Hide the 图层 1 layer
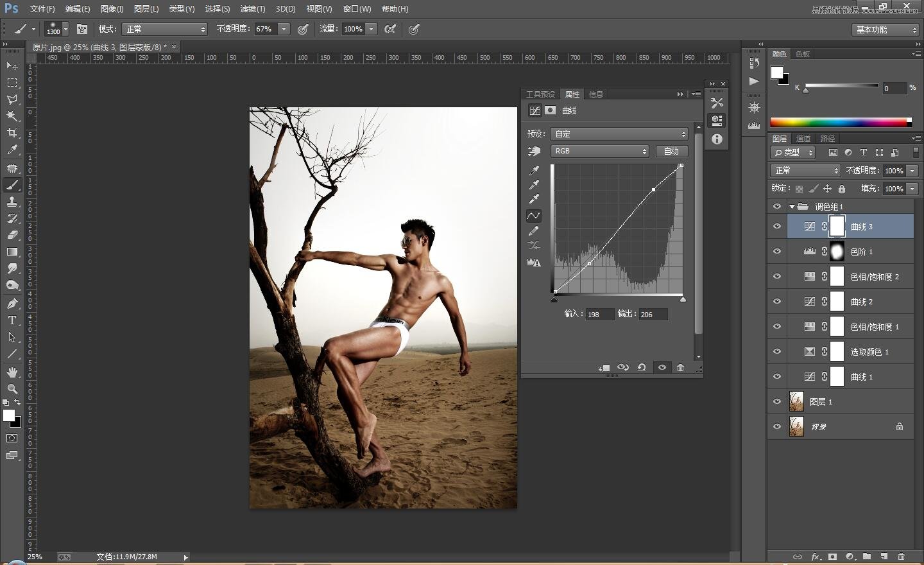The width and height of the screenshot is (924, 565). coord(777,402)
